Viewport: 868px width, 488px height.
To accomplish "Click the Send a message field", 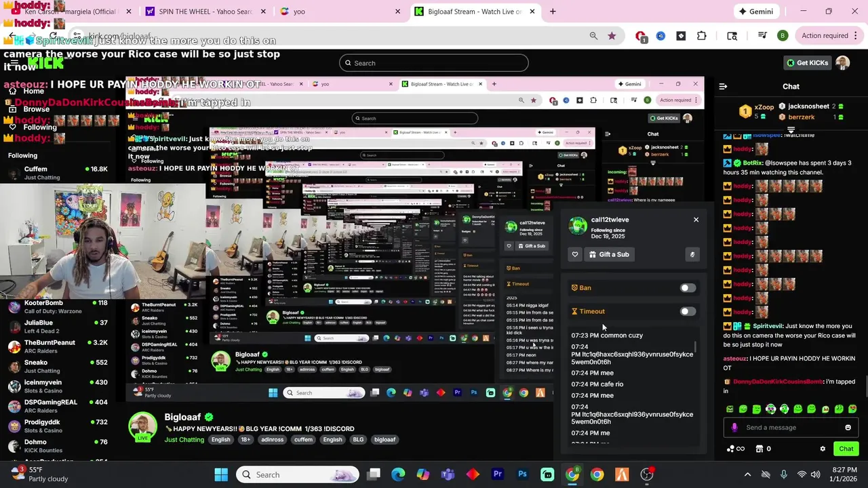I will [790, 428].
